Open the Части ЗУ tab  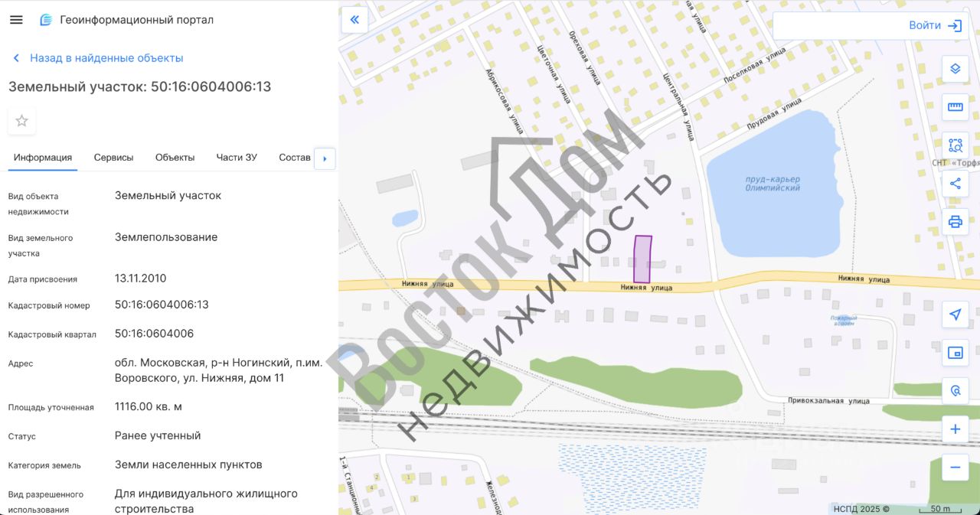click(237, 158)
